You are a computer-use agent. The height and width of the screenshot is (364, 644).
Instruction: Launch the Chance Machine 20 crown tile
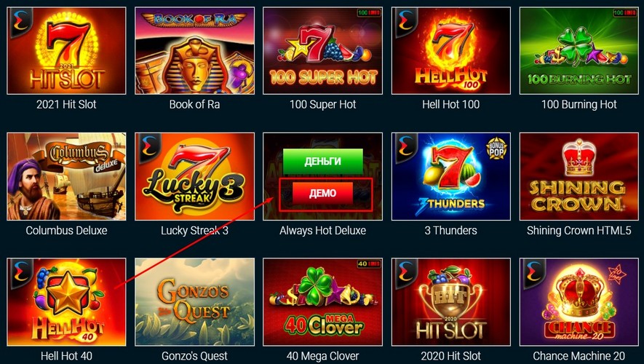coord(579,302)
